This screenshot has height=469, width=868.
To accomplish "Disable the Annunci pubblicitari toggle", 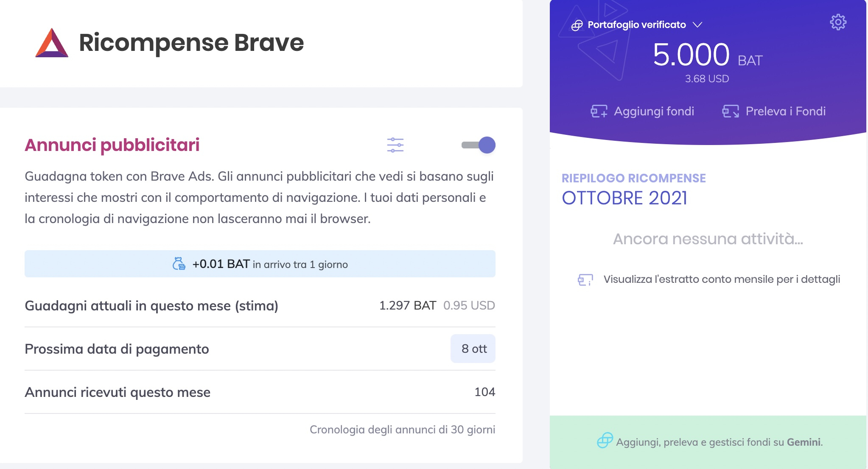I will pos(479,145).
